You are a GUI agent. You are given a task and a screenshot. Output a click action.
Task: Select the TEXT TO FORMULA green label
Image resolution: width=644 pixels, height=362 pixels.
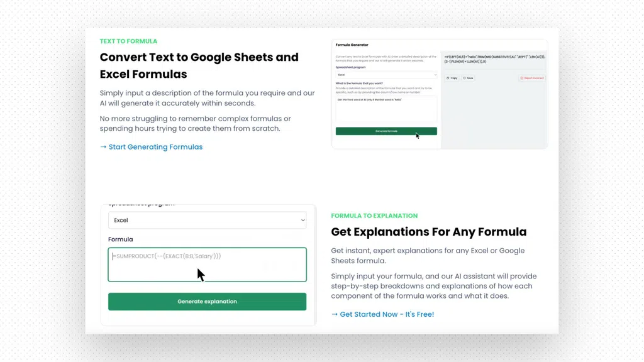(128, 41)
